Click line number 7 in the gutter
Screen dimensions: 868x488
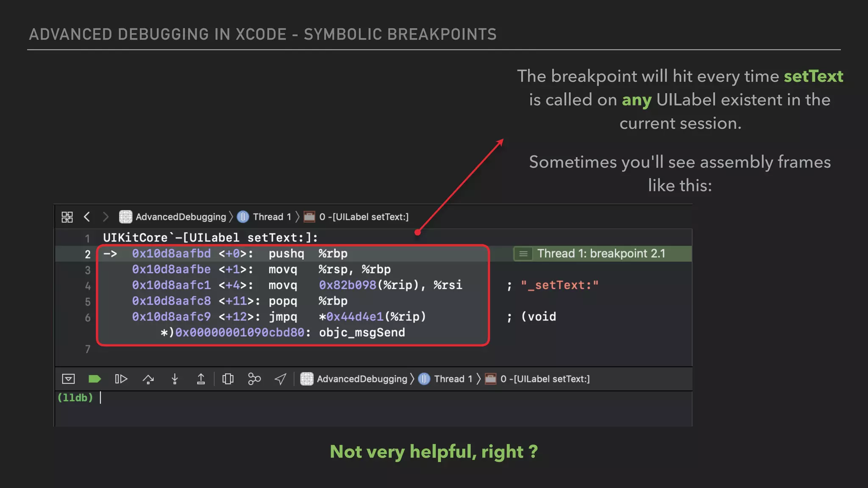[x=88, y=349]
